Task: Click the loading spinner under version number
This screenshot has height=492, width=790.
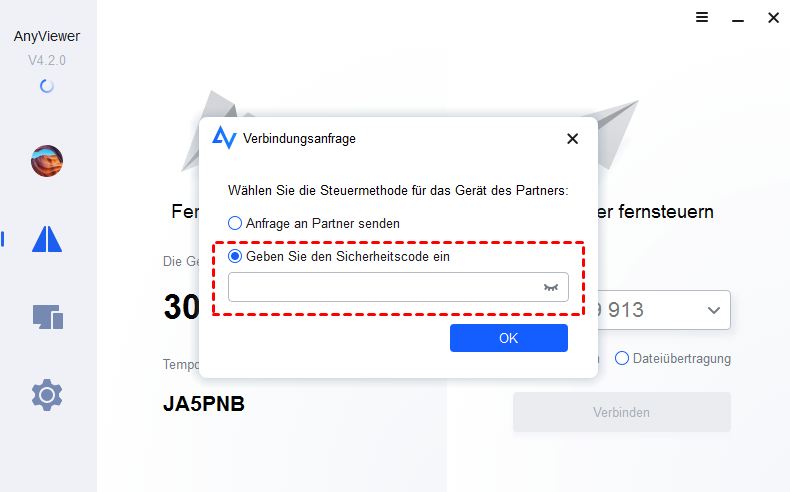Action: click(47, 86)
